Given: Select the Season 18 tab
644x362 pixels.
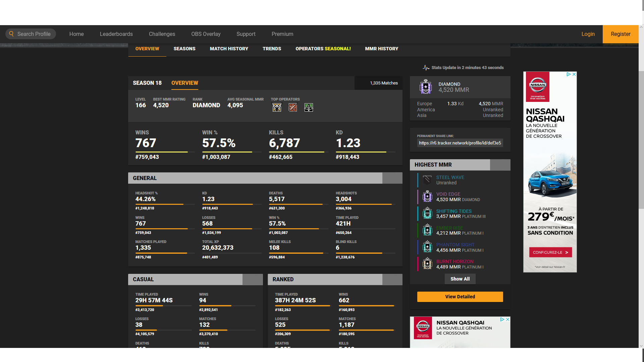Looking at the screenshot, I should (x=147, y=83).
